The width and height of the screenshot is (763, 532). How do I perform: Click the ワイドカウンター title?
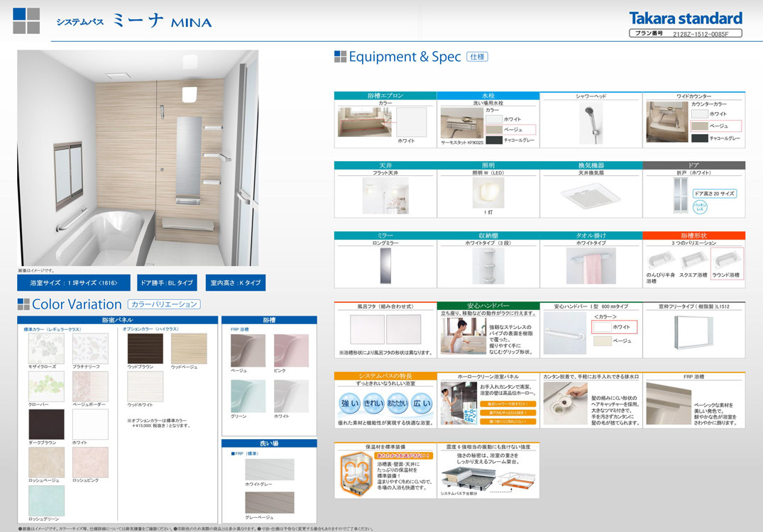694,96
